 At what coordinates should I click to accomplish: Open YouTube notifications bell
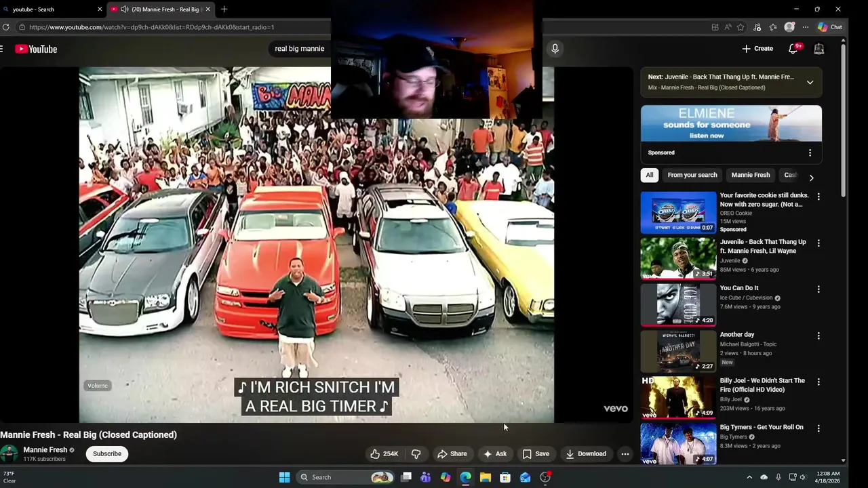[x=793, y=49]
